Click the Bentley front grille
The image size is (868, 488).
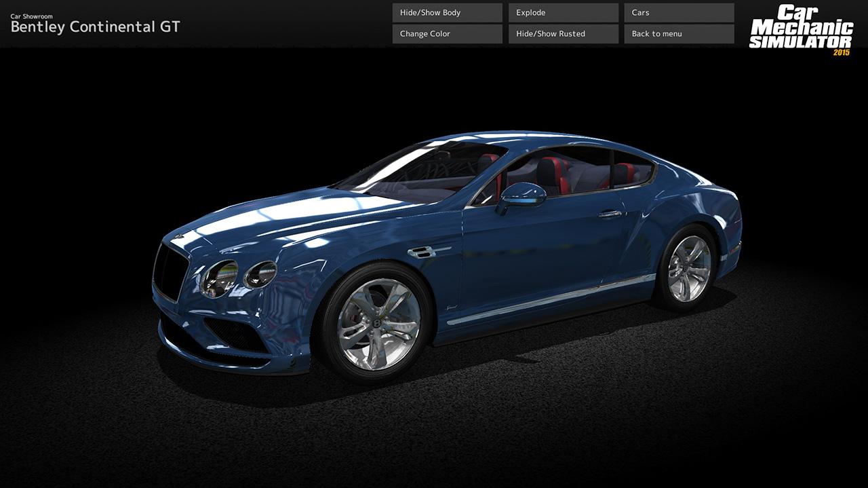tap(170, 271)
